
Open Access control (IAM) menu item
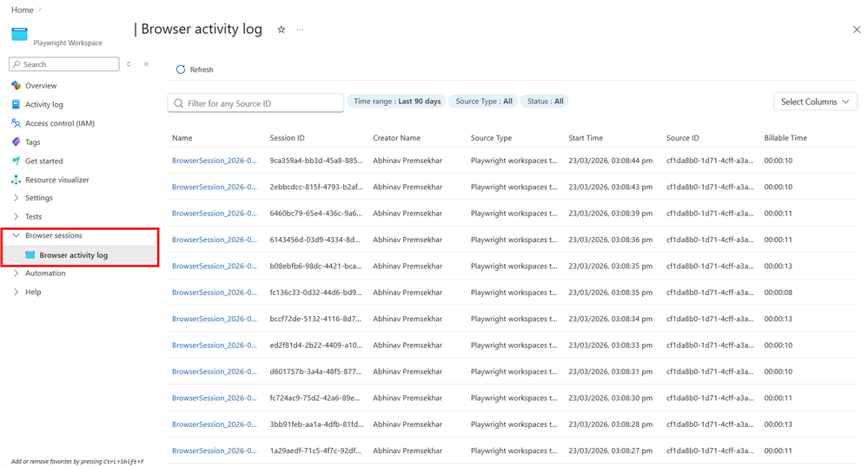[60, 123]
